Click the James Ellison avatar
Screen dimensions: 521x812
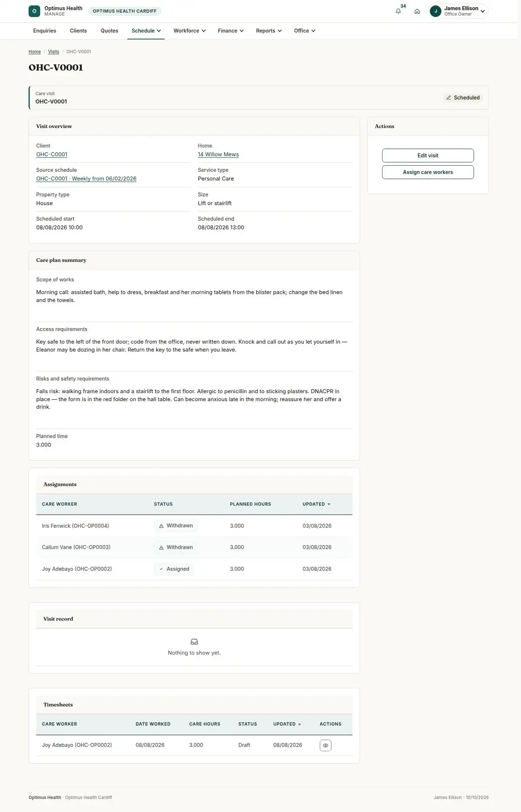click(435, 11)
